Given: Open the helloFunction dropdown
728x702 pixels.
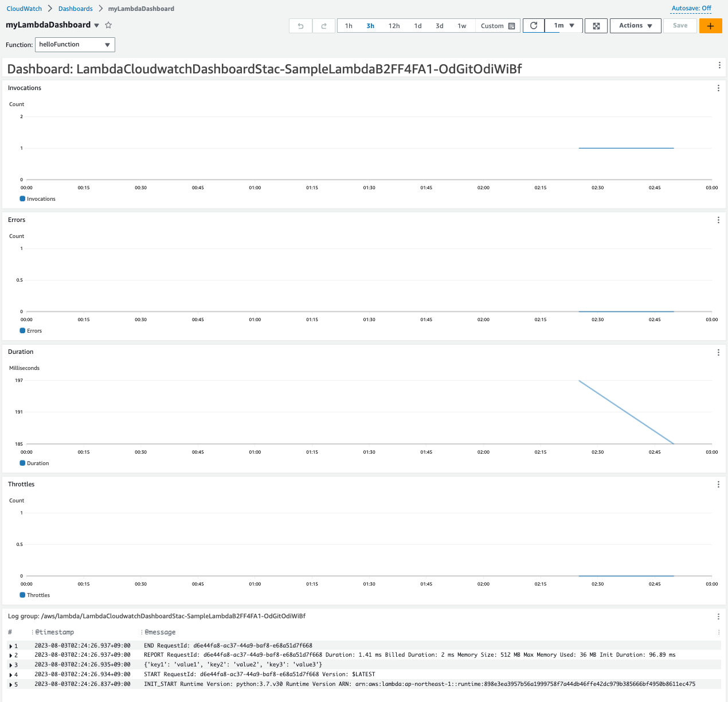Looking at the screenshot, I should [x=75, y=44].
